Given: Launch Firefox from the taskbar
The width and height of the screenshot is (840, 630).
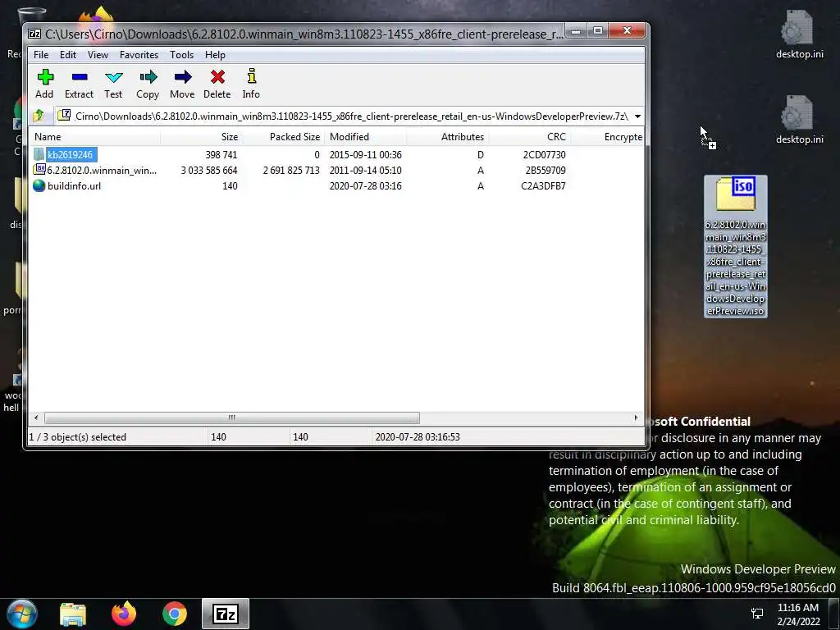Looking at the screenshot, I should pos(124,614).
